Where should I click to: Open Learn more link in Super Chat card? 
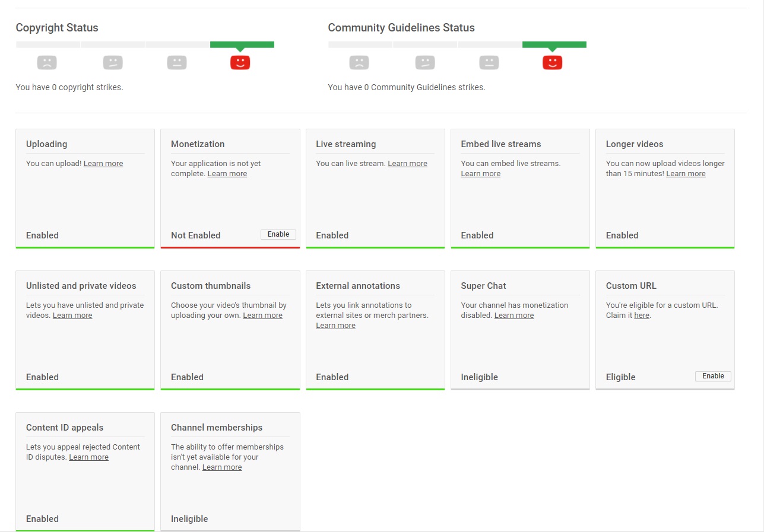(x=514, y=316)
